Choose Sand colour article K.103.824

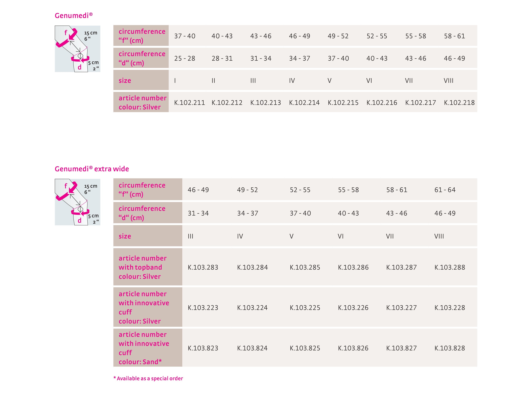[252, 348]
